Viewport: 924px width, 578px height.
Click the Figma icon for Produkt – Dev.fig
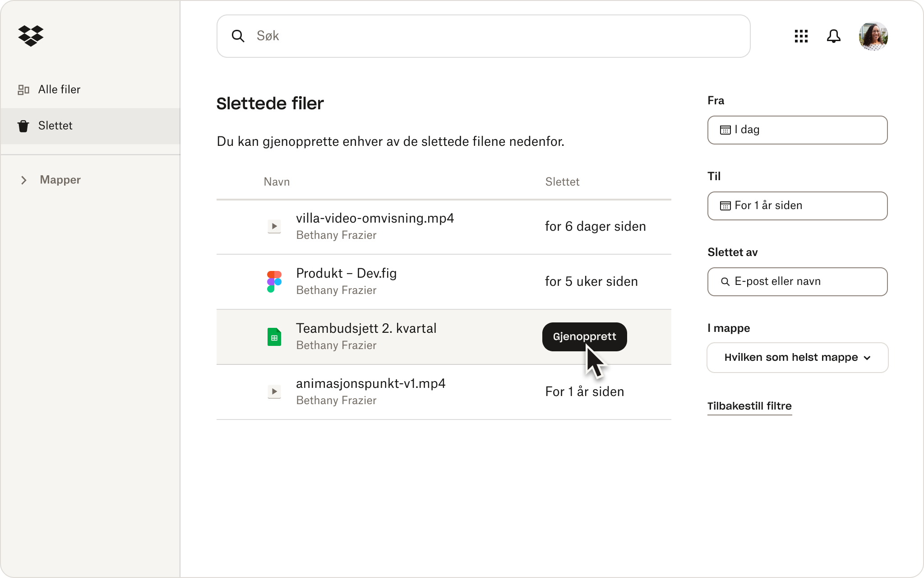tap(274, 282)
